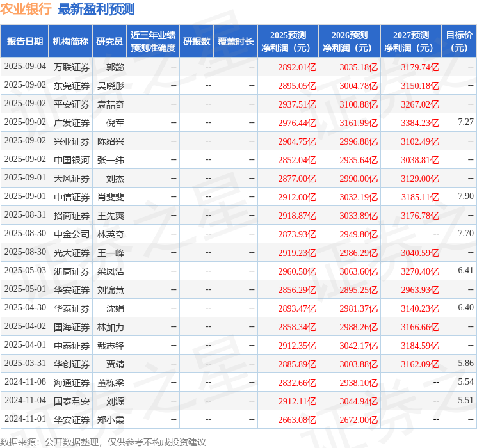Click researcher name 郭懿
Image resolution: width=477 pixels, height=448 pixels.
click(x=115, y=67)
